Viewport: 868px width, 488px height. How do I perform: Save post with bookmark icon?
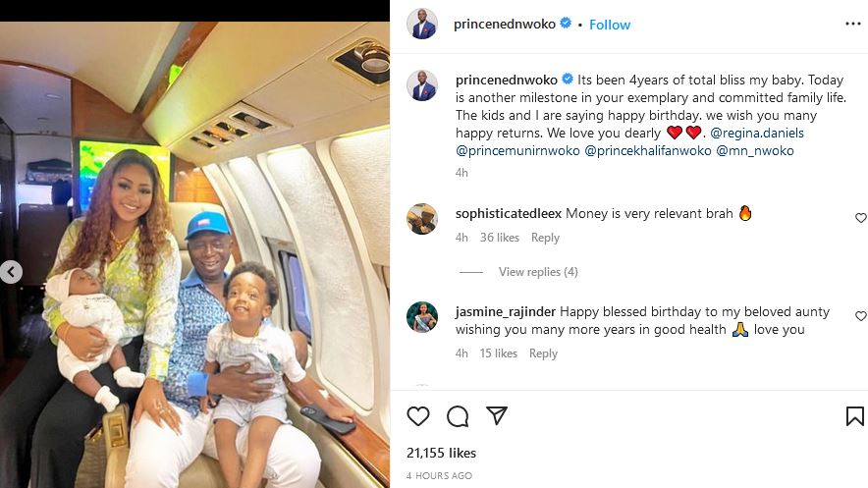[x=854, y=416]
